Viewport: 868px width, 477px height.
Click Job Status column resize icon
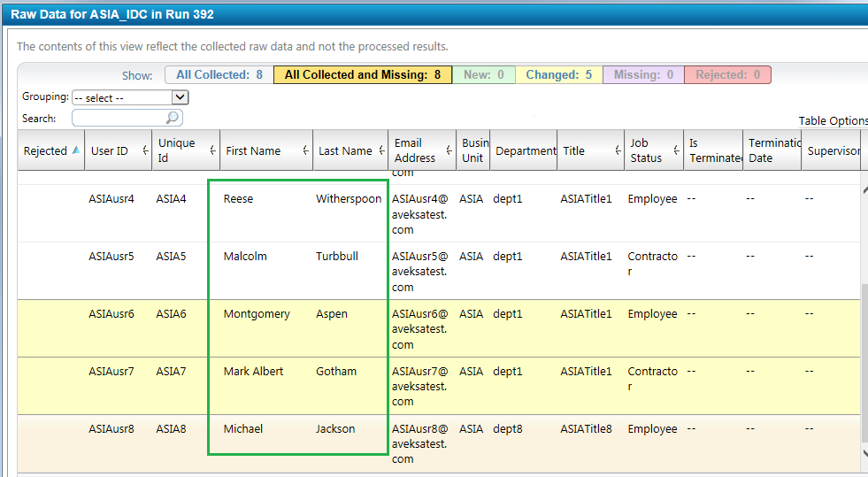[x=676, y=151]
